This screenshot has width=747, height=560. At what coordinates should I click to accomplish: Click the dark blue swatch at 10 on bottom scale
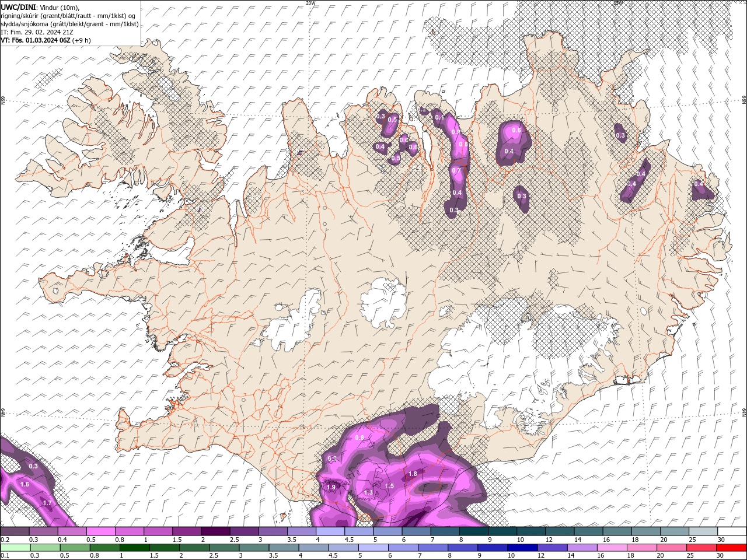522,548
